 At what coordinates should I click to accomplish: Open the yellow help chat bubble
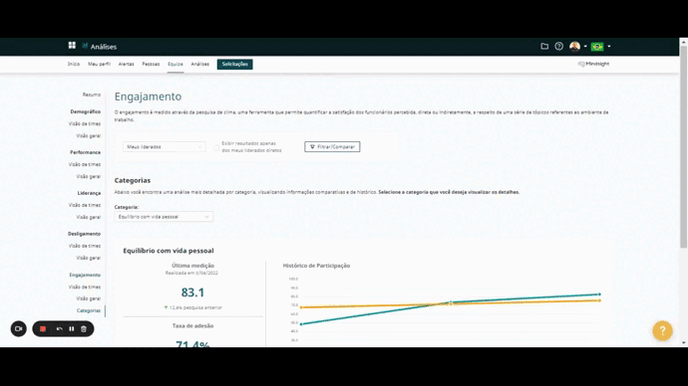point(662,330)
